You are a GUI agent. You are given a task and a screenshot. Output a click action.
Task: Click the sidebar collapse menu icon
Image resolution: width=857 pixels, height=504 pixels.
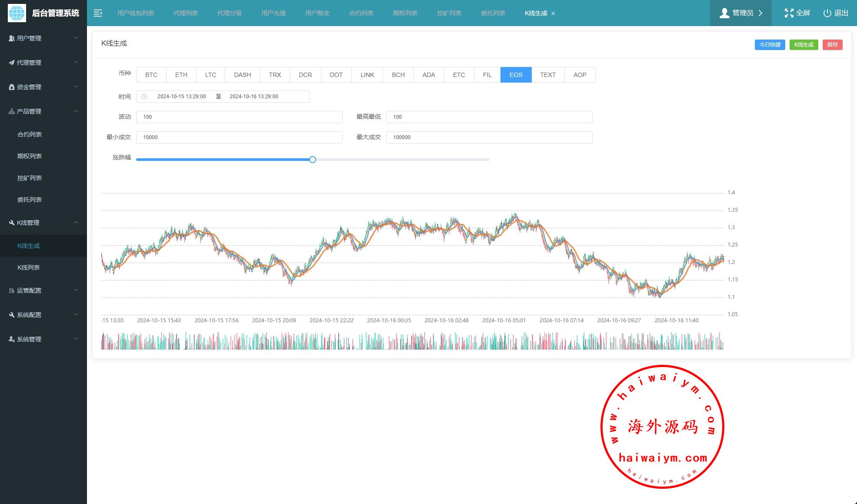[x=98, y=13]
